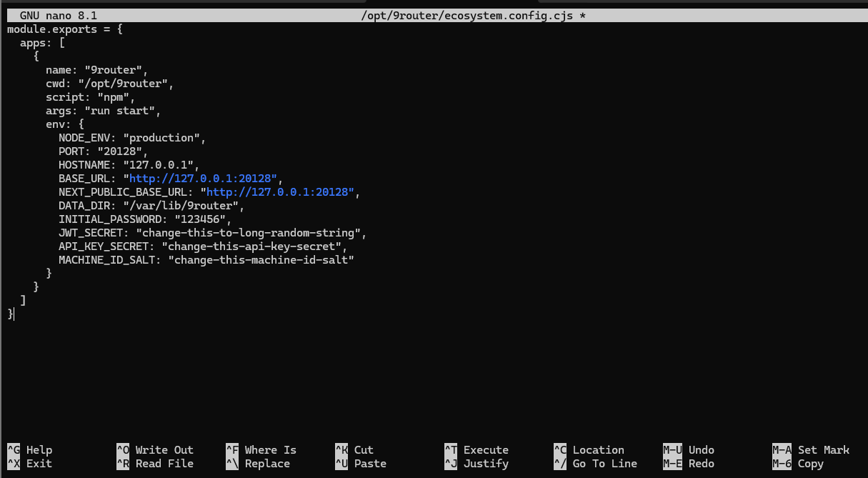The height and width of the screenshot is (478, 868).
Task: Click the env: { line
Action: click(65, 124)
